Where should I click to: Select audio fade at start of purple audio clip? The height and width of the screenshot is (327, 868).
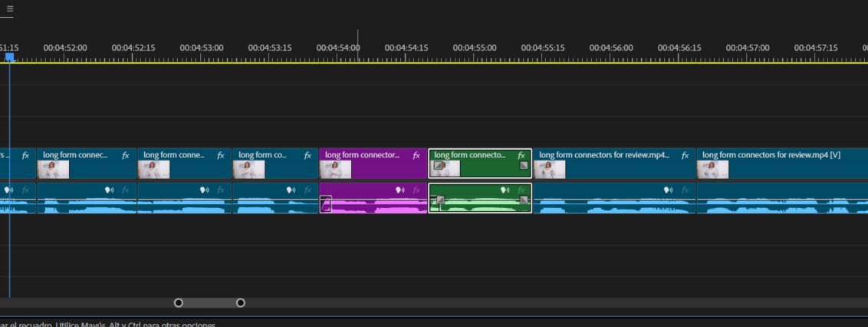pyautogui.click(x=325, y=204)
